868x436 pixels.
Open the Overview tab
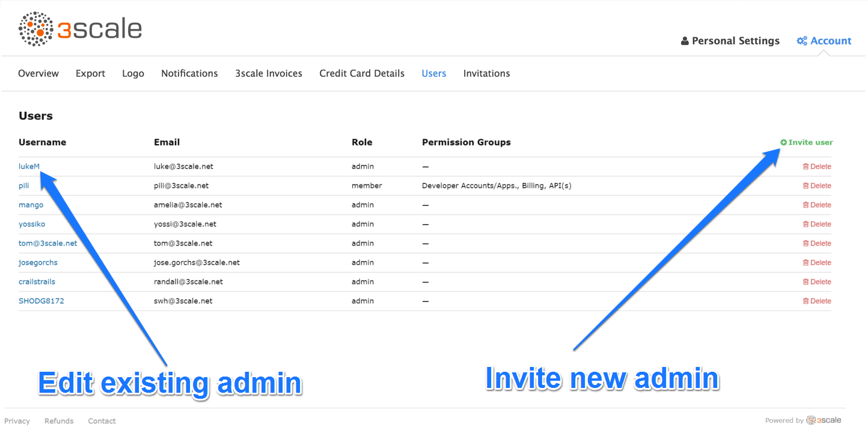pos(38,73)
